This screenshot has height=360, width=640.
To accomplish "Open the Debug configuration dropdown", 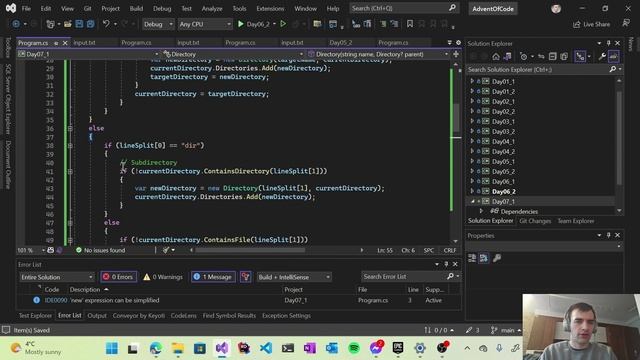I will click(158, 24).
